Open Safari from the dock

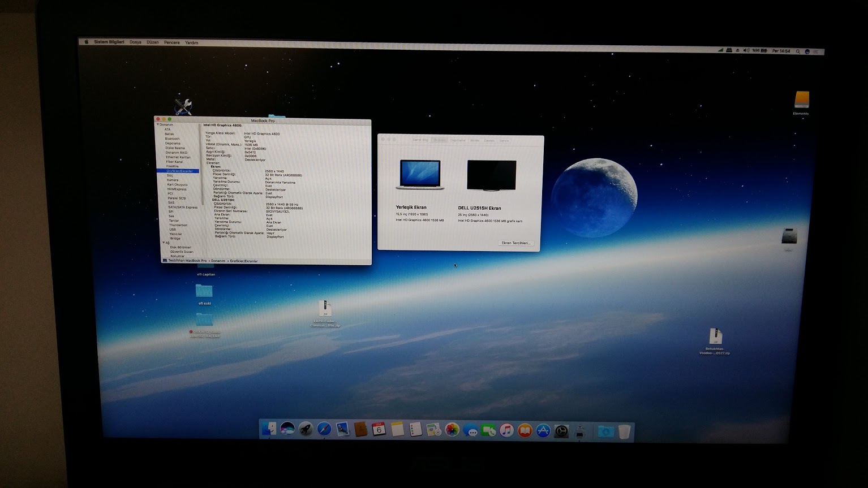pos(324,430)
